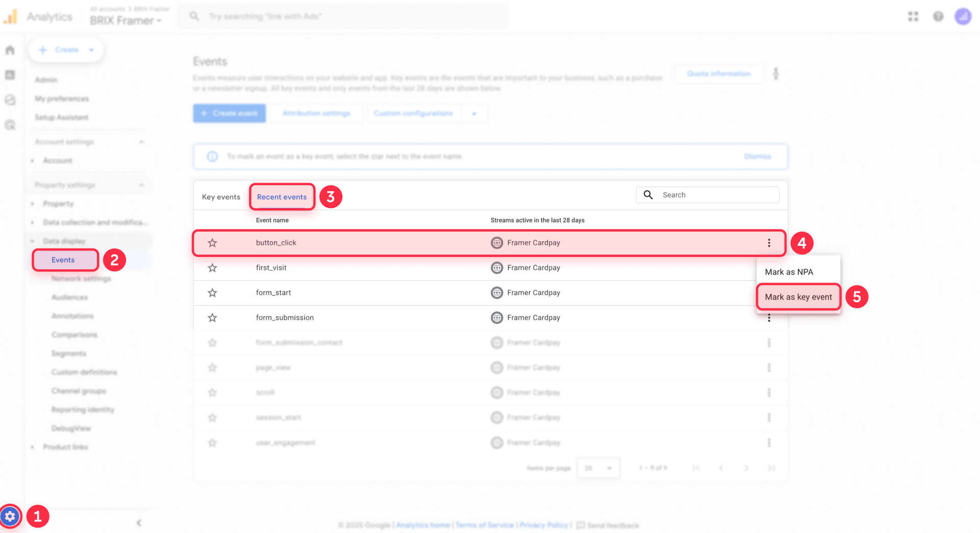This screenshot has height=533, width=980.
Task: Star the first_visit event
Action: pos(212,268)
